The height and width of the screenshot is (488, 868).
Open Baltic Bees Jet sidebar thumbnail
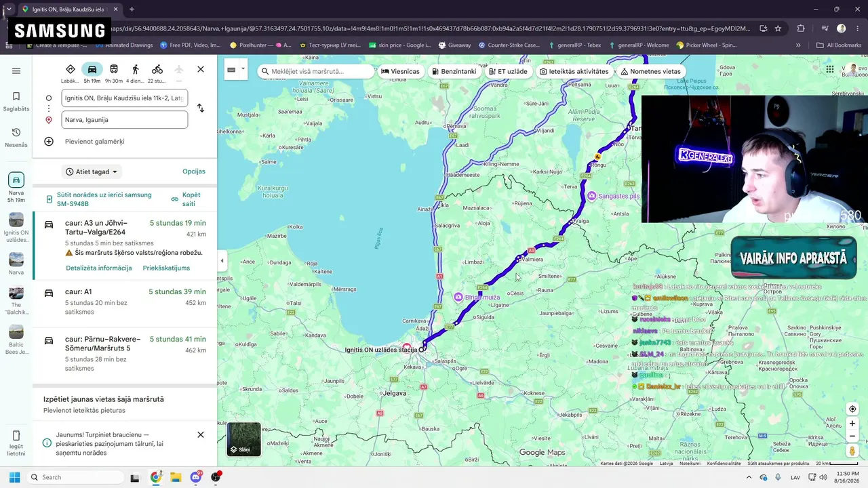[x=16, y=340]
